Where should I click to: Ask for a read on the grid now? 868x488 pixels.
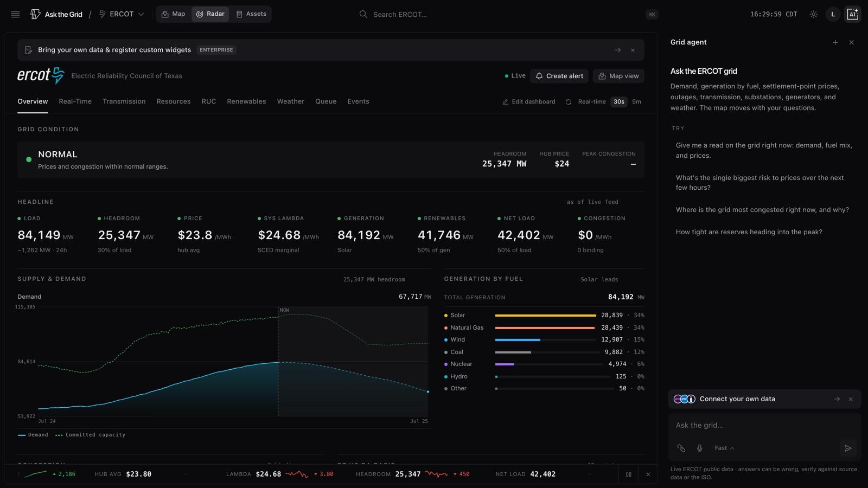click(764, 150)
